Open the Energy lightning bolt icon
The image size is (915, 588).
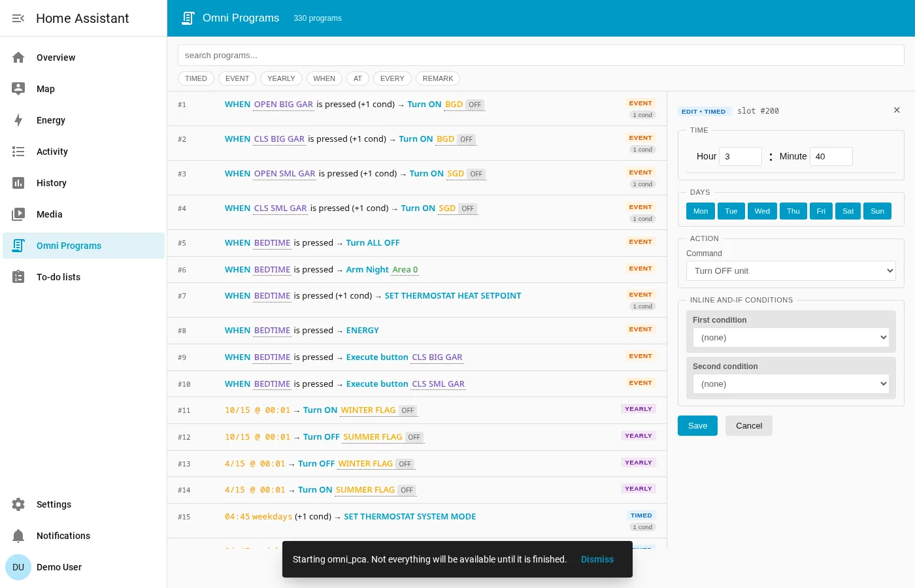point(18,120)
